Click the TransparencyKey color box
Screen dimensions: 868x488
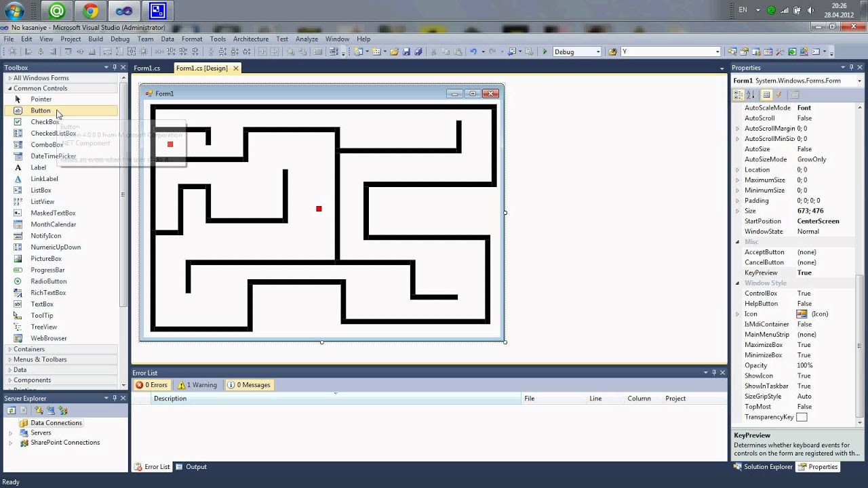(x=802, y=417)
